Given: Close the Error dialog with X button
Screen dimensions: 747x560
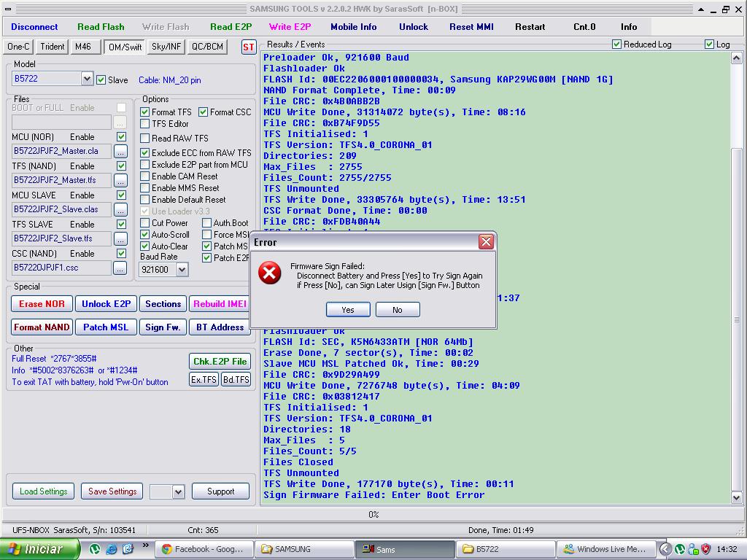Looking at the screenshot, I should click(486, 242).
